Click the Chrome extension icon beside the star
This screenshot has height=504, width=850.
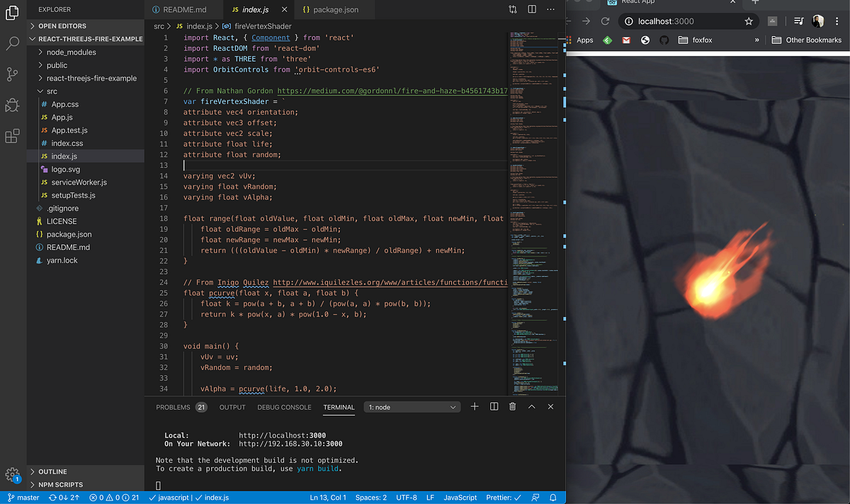tap(773, 21)
